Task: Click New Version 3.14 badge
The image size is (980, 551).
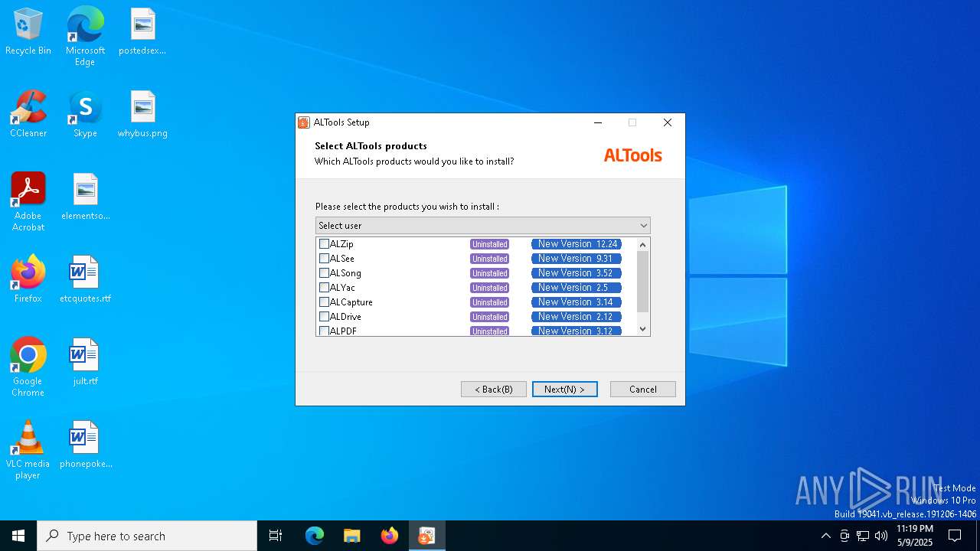Action: (x=577, y=302)
